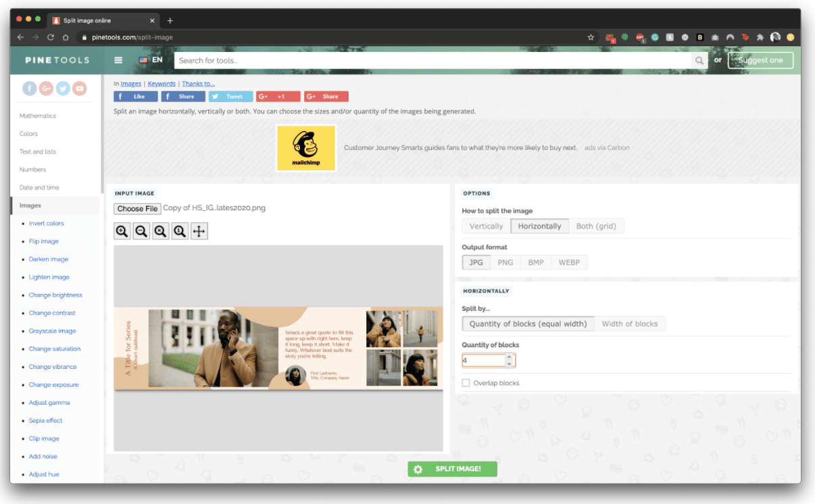Screen dimensions: 815x504
Task: Open a new browser tab with plus
Action: pos(170,20)
